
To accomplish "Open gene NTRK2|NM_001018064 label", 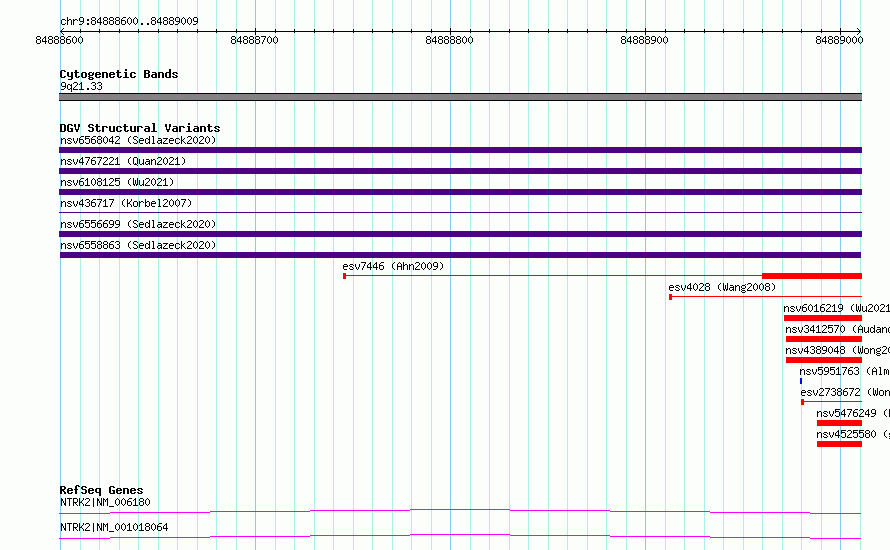I will (x=114, y=527).
